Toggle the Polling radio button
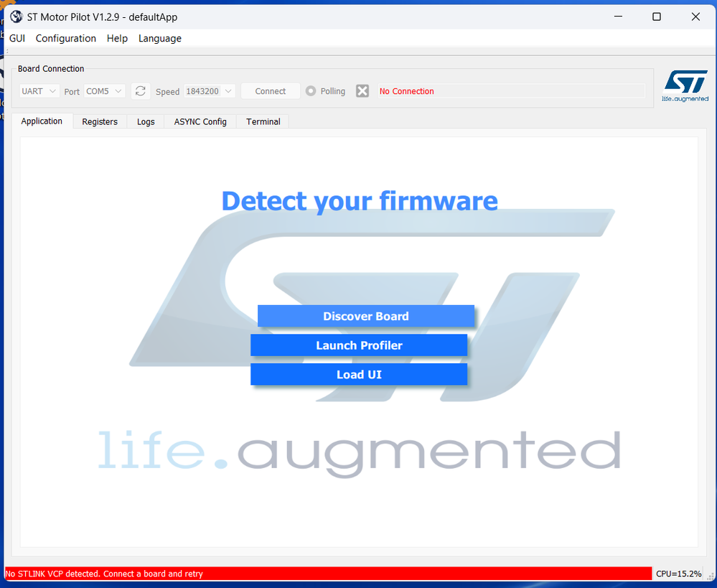Image resolution: width=717 pixels, height=588 pixels. click(x=311, y=91)
